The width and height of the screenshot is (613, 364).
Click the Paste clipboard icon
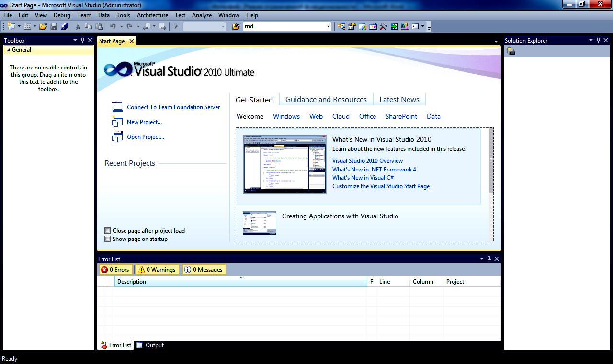point(99,26)
